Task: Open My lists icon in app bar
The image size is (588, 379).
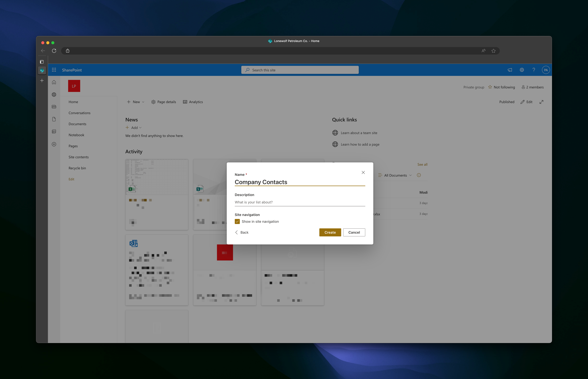Action: [x=54, y=131]
